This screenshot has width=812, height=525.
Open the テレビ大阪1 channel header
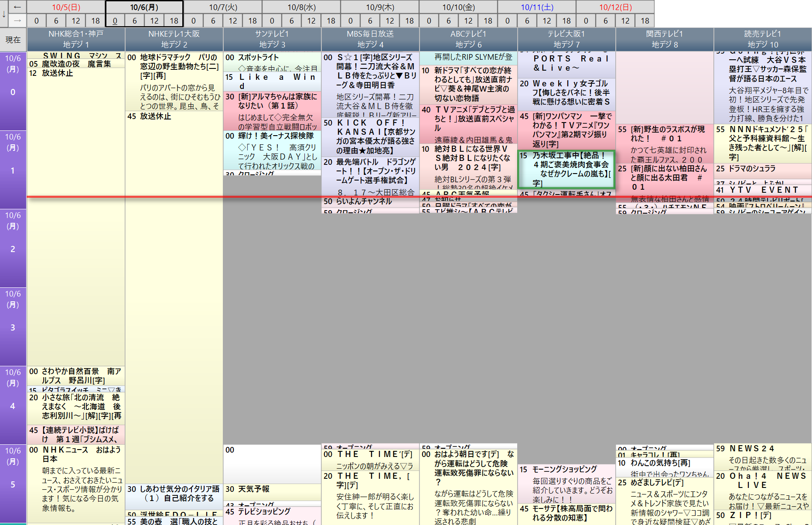[566, 39]
